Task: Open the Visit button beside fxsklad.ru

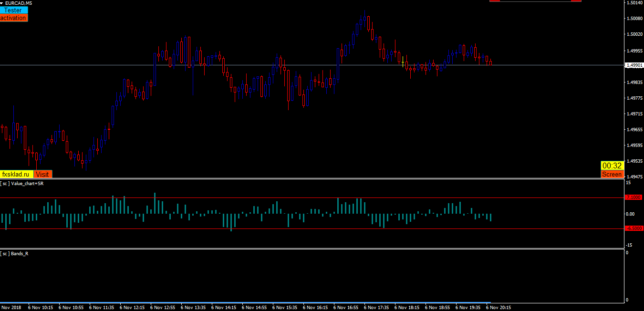Action: pos(42,174)
